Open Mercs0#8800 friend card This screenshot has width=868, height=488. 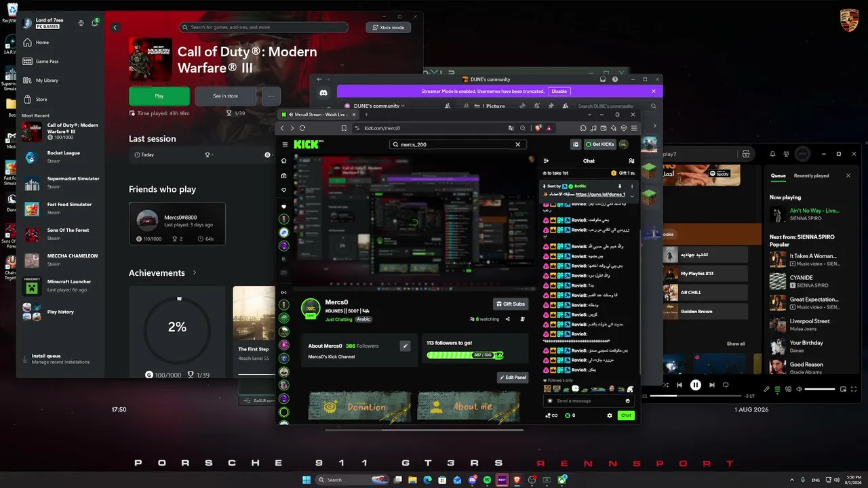tap(177, 224)
